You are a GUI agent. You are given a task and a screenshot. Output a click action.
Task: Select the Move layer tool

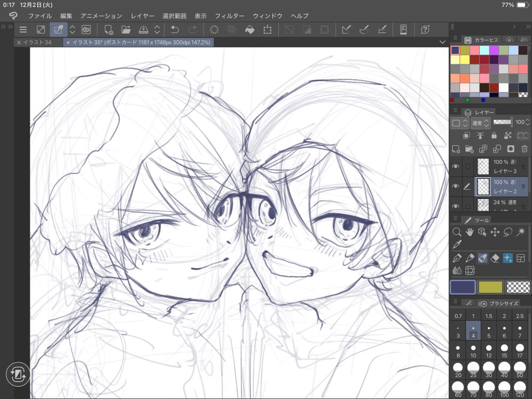495,232
